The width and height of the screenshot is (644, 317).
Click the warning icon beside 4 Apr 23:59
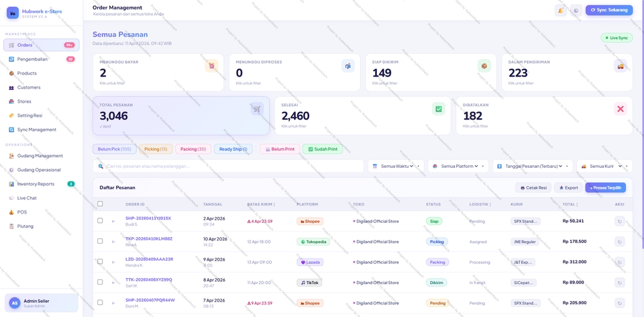pos(249,221)
